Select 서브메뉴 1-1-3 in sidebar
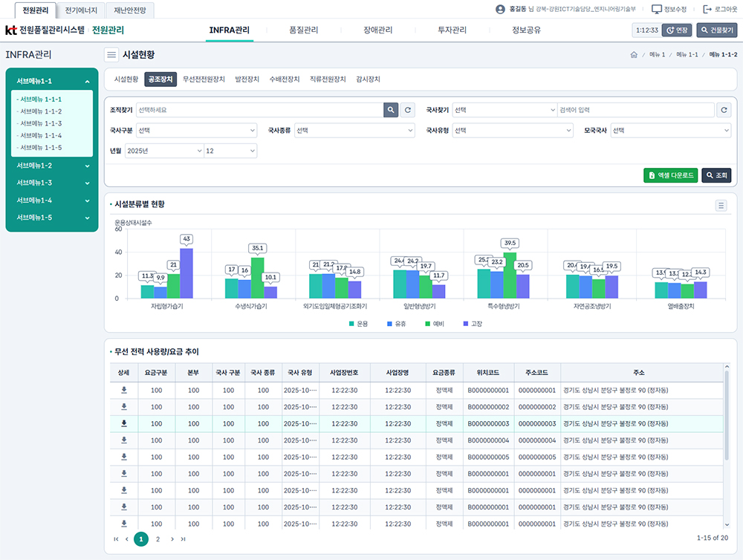743x560 pixels. [x=41, y=123]
